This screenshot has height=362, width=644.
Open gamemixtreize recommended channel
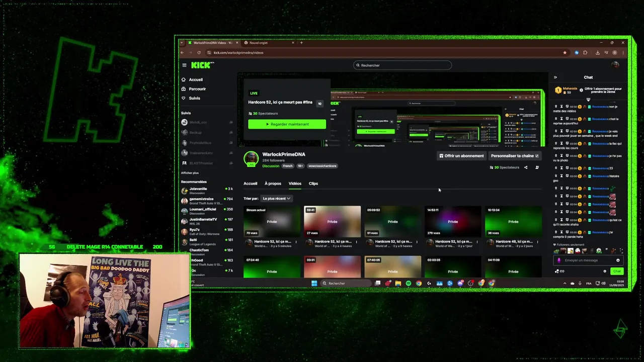tap(207, 200)
